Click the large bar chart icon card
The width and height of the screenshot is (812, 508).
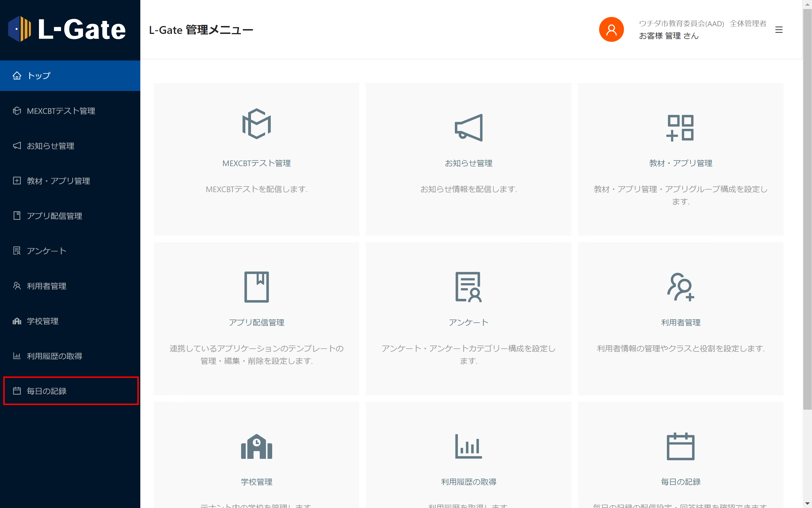coord(469,446)
